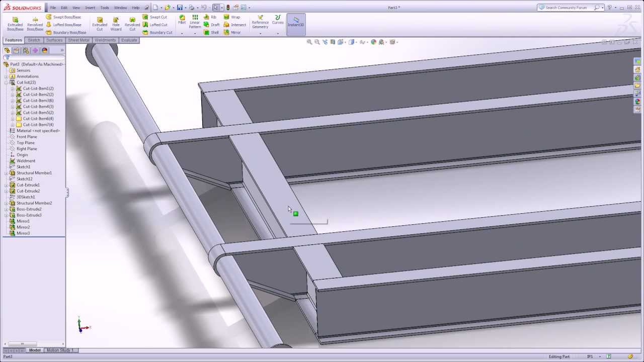Select the Lofted Cut tool

click(155, 25)
